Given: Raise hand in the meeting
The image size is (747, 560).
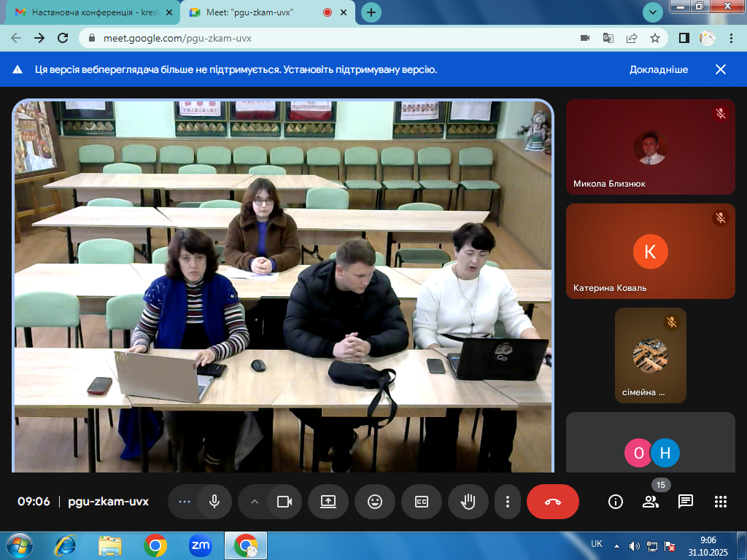Looking at the screenshot, I should click(x=468, y=502).
